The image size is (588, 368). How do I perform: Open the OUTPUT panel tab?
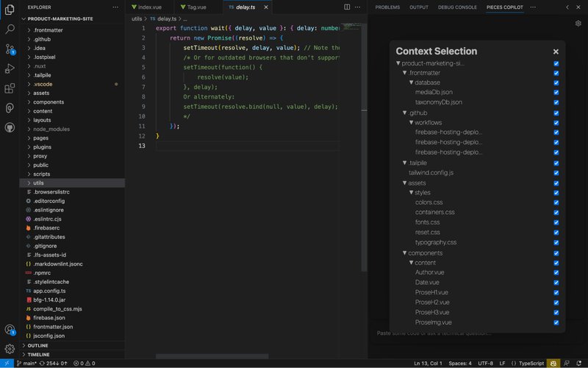coord(419,7)
